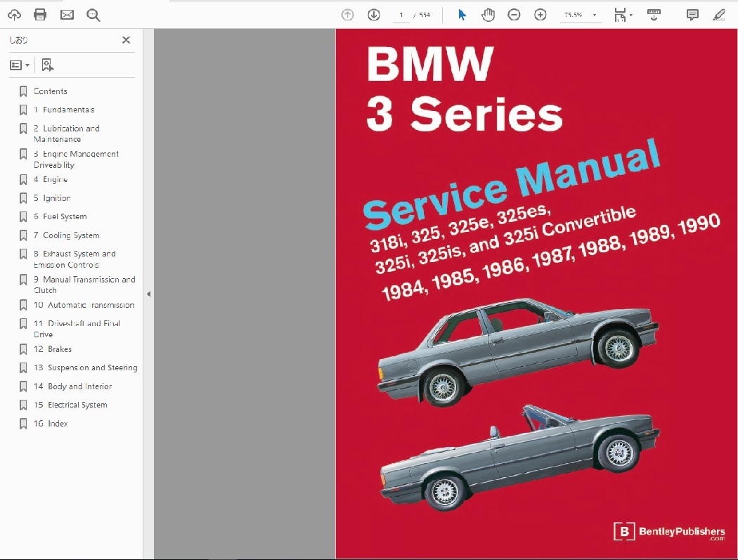Screen dimensions: 738x560
Task: Jump to 2 Lubrication and Maintenance bookmark
Action: point(66,134)
